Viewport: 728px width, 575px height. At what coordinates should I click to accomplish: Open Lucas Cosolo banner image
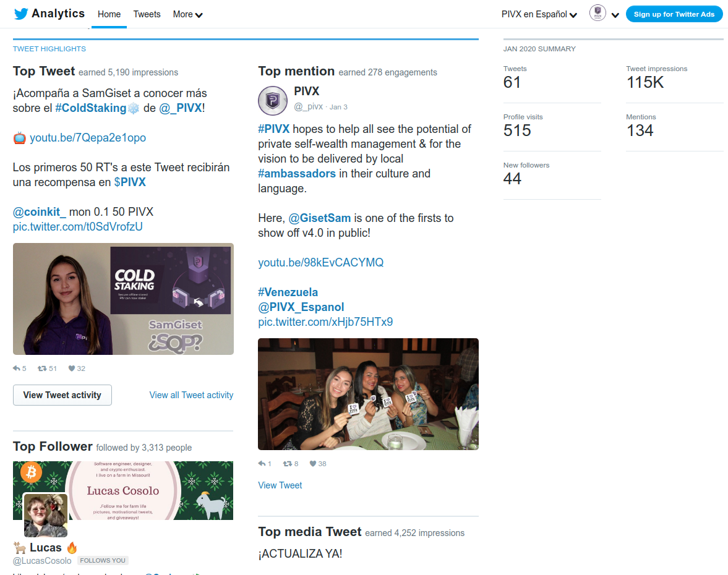123,490
